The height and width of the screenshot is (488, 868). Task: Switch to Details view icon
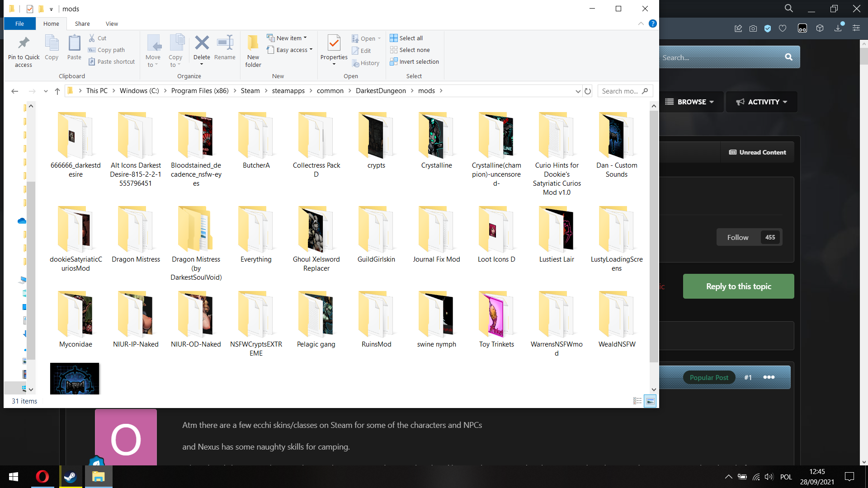[637, 401]
